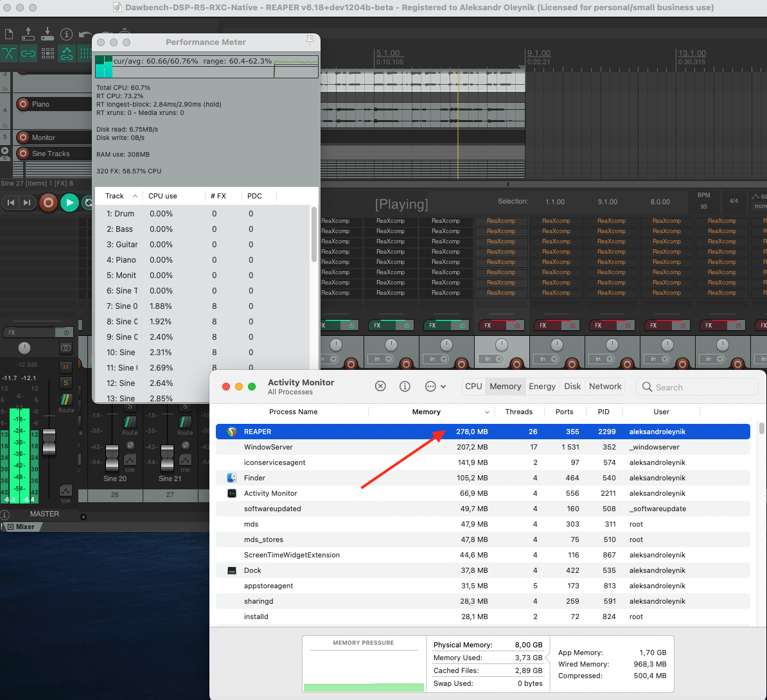Toggle ripple editing grid icon
The image size is (767, 700).
pyautogui.click(x=48, y=53)
